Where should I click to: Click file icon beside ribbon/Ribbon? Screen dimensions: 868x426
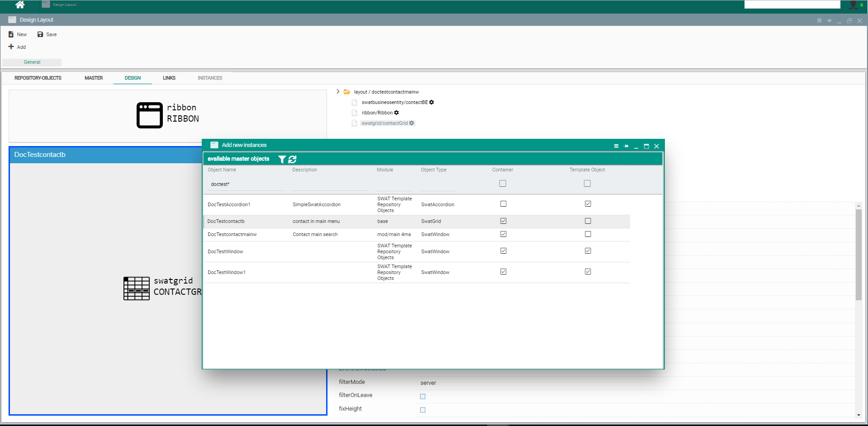[x=355, y=113]
